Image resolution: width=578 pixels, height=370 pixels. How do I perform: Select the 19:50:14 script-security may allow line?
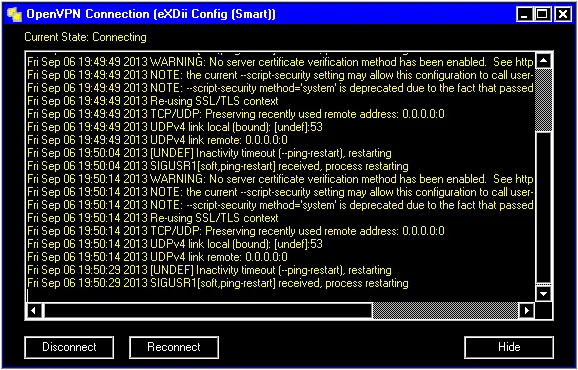tap(280, 192)
